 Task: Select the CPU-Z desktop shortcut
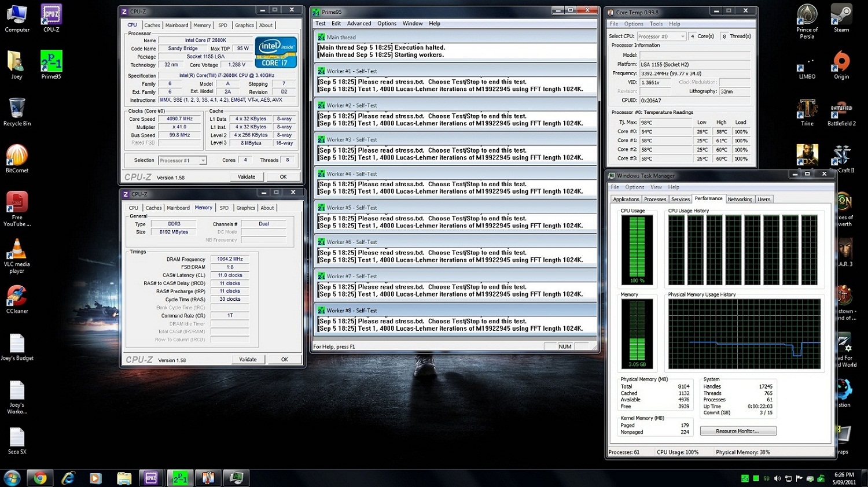pos(51,19)
